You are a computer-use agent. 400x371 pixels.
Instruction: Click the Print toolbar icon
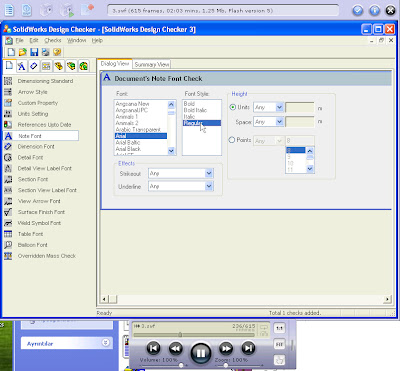[45, 52]
